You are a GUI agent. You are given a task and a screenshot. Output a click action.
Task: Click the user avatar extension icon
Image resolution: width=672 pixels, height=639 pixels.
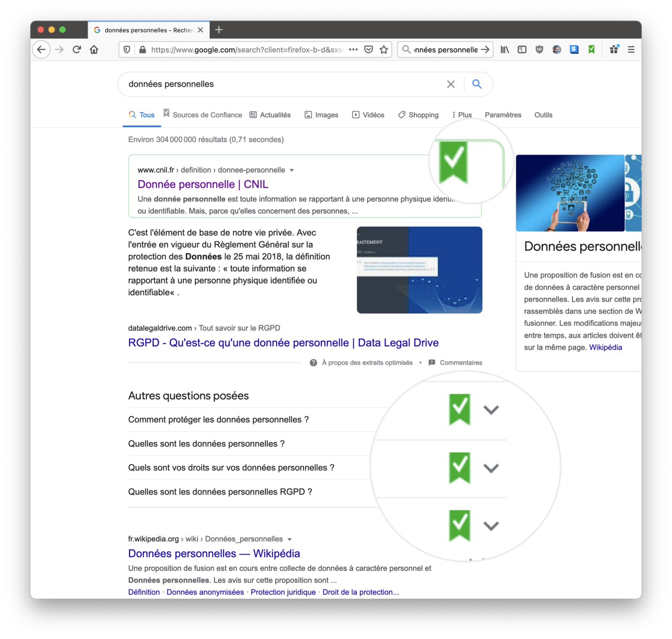[x=556, y=50]
